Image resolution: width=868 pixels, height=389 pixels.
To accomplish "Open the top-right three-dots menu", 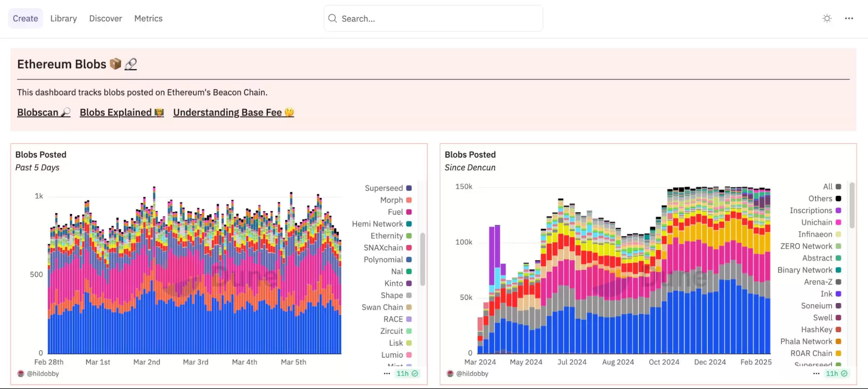I will (x=849, y=18).
